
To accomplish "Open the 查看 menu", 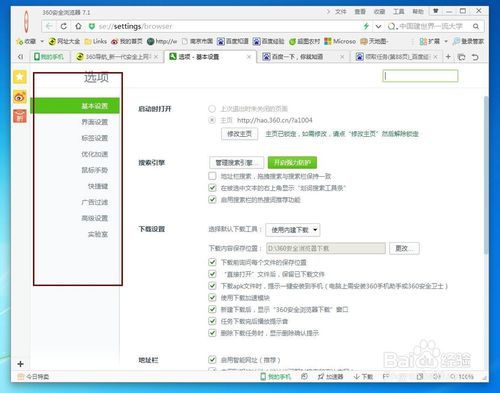I will point(360,12).
